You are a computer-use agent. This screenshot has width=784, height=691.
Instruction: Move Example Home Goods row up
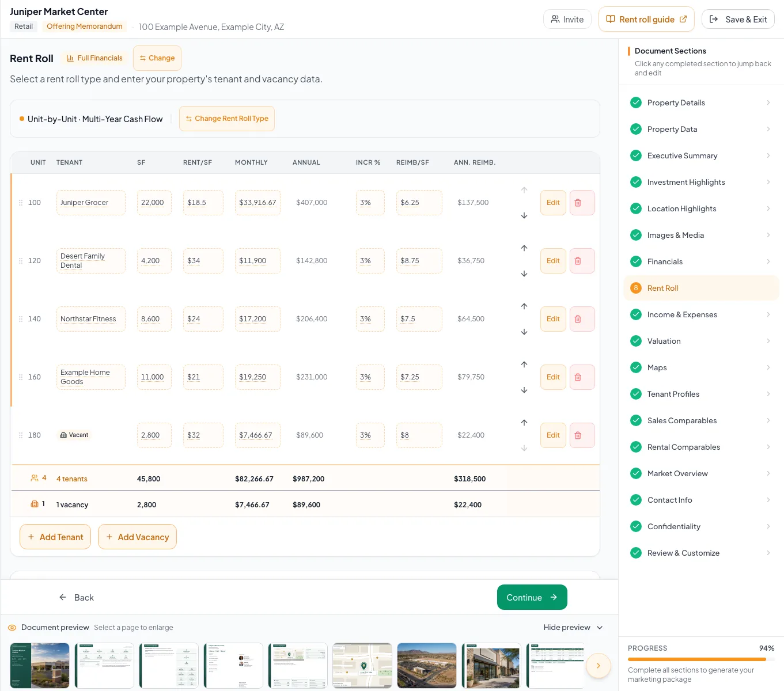(524, 365)
